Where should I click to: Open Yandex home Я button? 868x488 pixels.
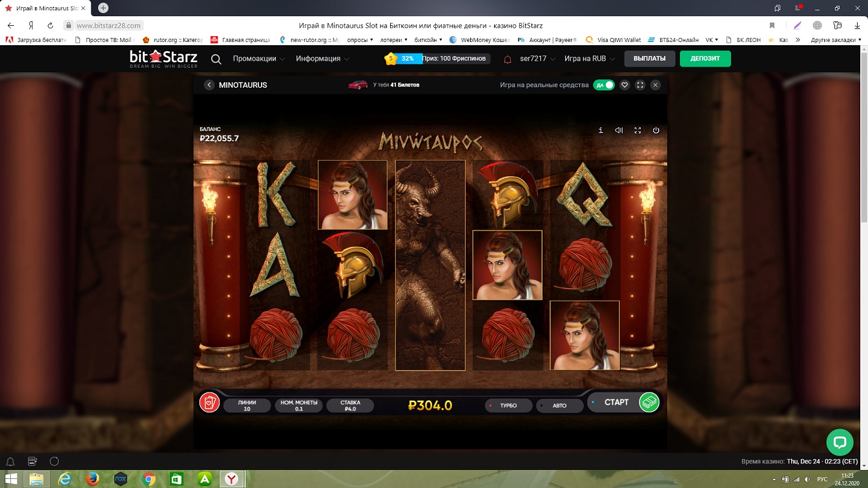point(30,26)
